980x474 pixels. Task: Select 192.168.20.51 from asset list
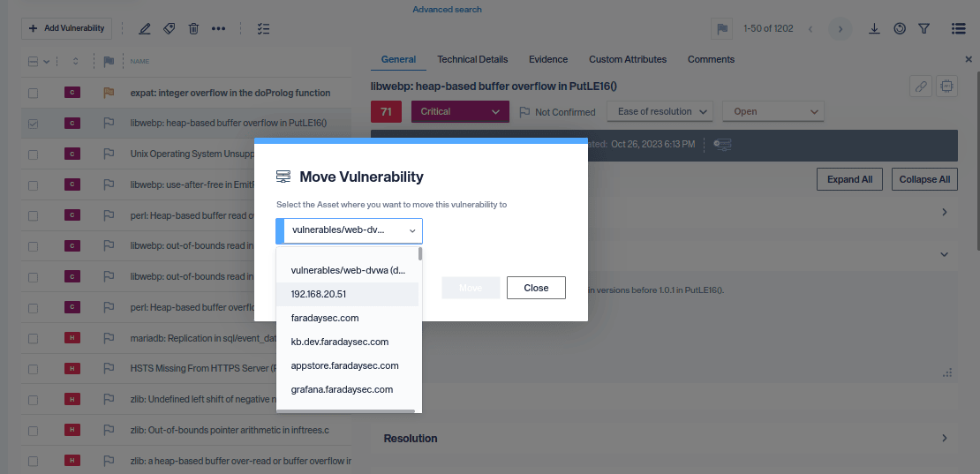[x=319, y=294]
